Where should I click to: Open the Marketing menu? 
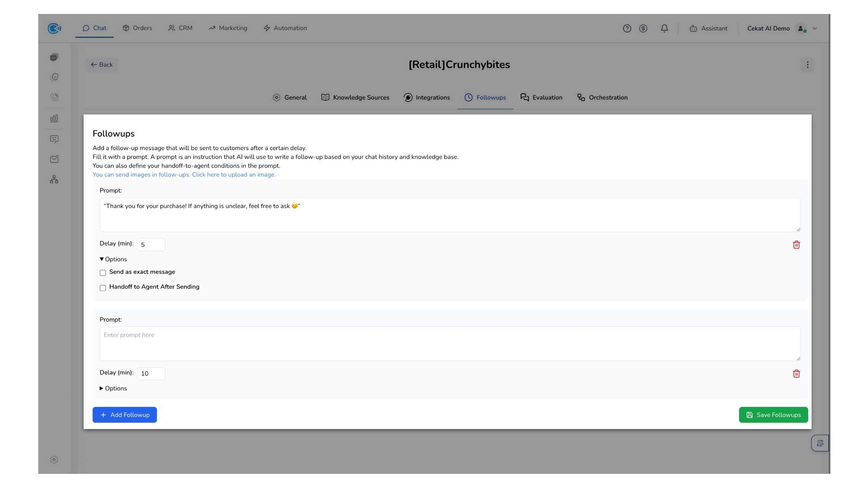pos(228,28)
